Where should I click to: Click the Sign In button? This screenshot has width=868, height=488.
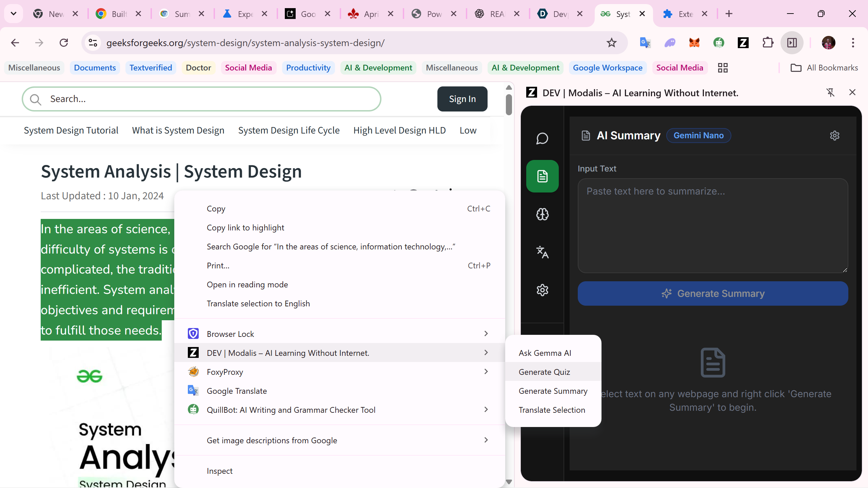tap(462, 99)
